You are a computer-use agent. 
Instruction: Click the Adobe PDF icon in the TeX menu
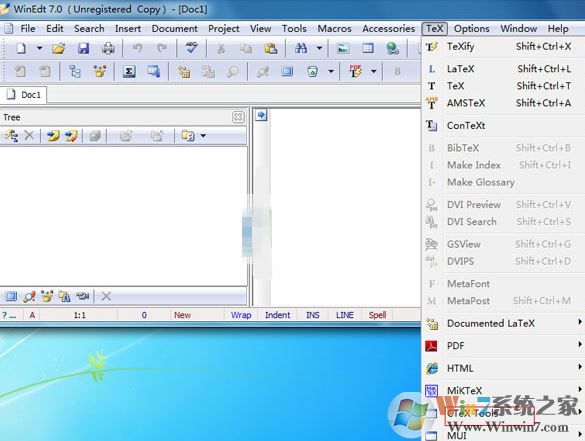click(x=431, y=346)
